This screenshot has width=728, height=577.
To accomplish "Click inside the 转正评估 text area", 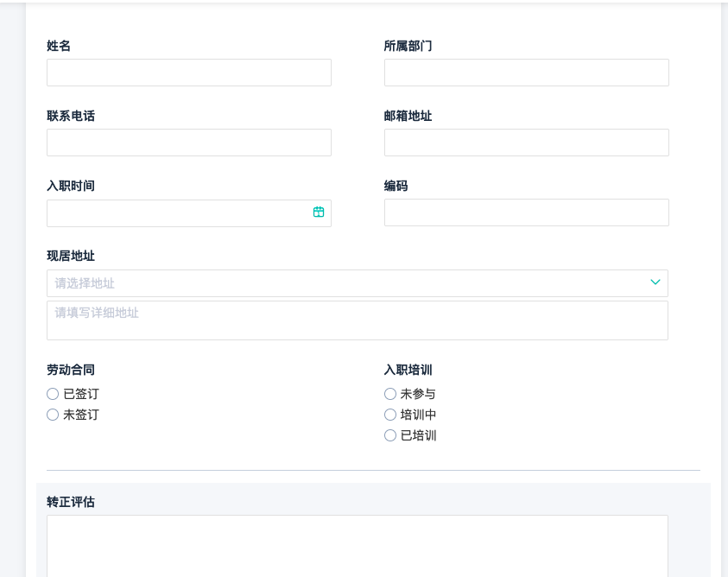I will [x=357, y=544].
